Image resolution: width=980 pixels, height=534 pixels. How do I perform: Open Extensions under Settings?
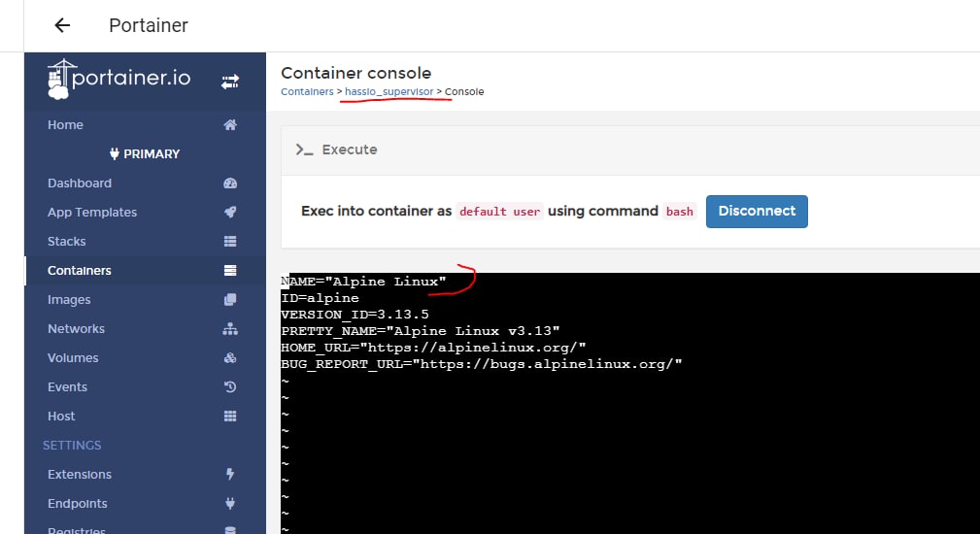pos(80,474)
